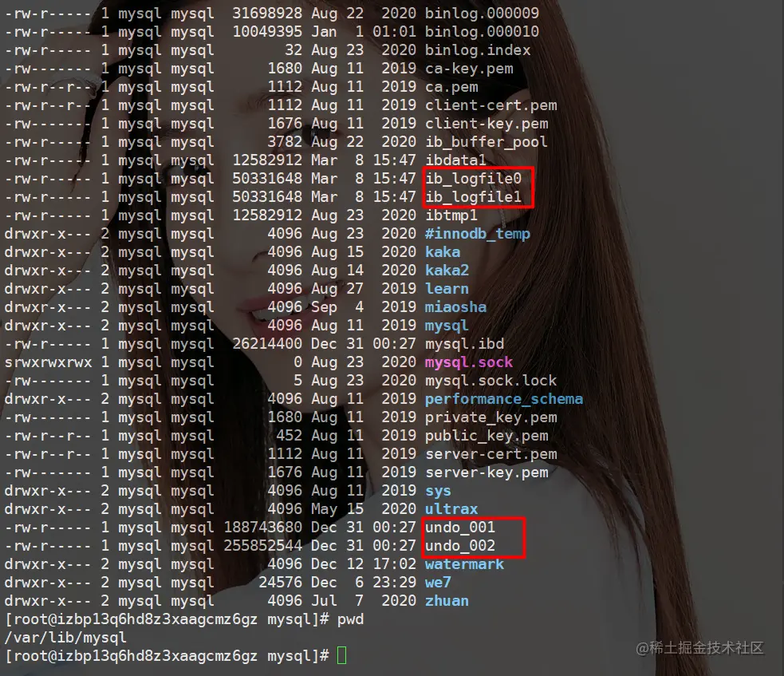Click the #innodb_temp directory name
This screenshot has height=676, width=784.
pos(478,234)
